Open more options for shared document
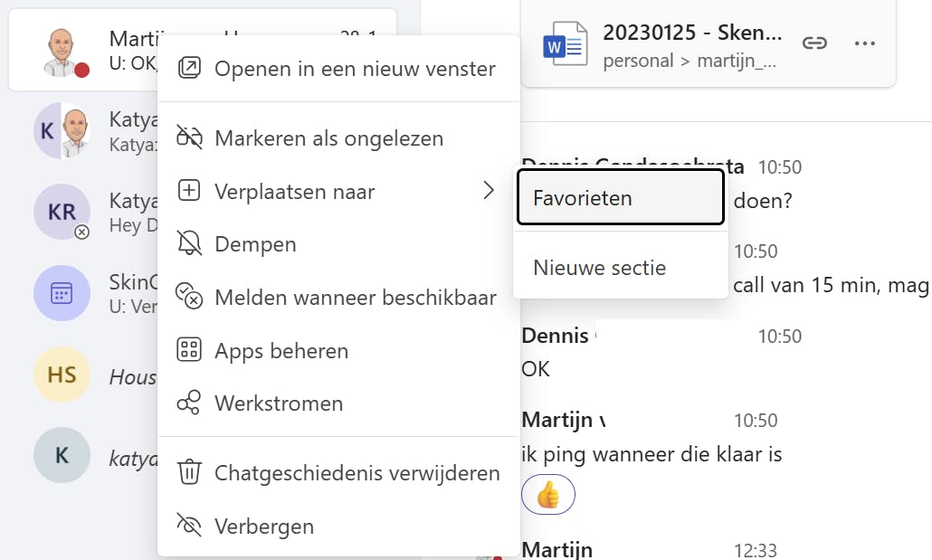The image size is (932, 560). point(865,43)
